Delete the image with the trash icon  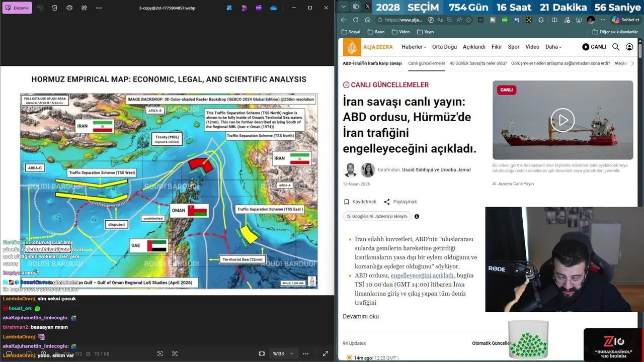55,8
